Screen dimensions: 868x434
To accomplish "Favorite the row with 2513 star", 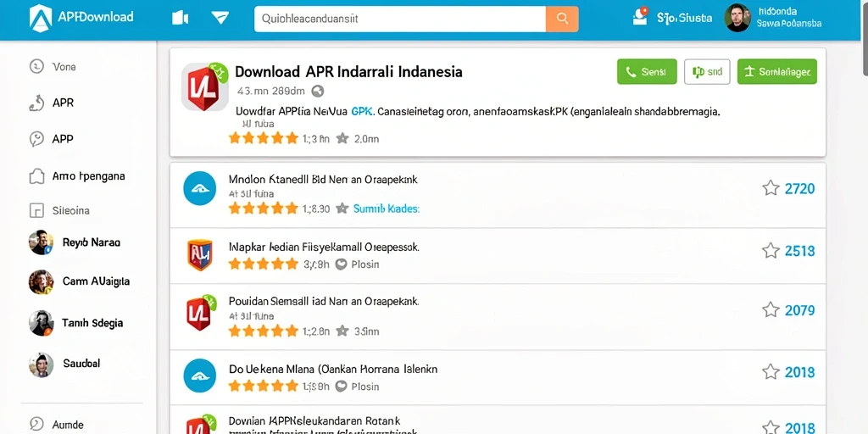I will pos(771,251).
